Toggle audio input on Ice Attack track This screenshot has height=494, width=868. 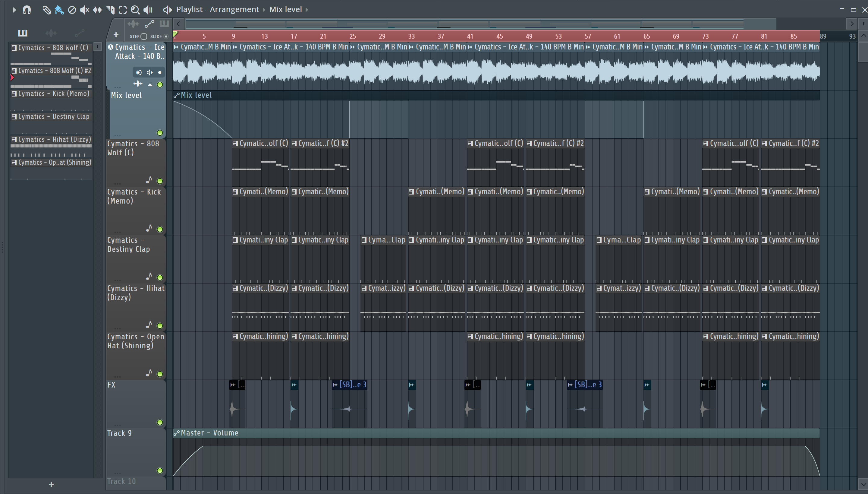(139, 72)
